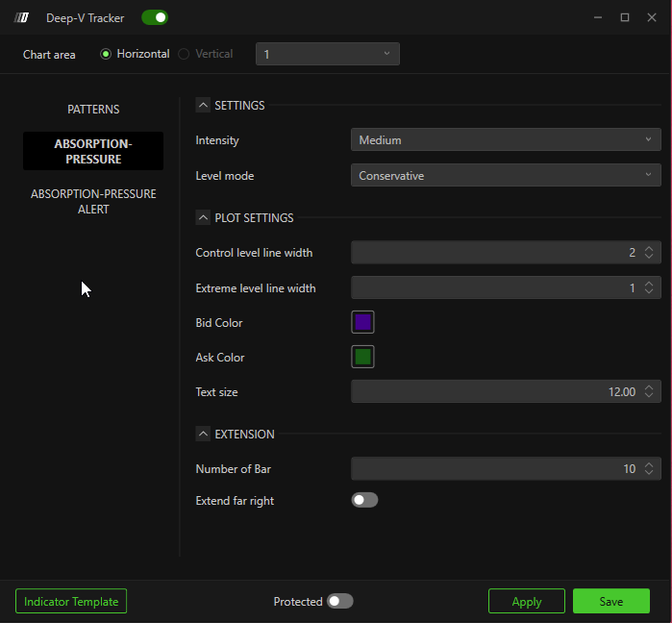
Task: Toggle the Deep-V Tracker enable switch
Action: point(155,17)
